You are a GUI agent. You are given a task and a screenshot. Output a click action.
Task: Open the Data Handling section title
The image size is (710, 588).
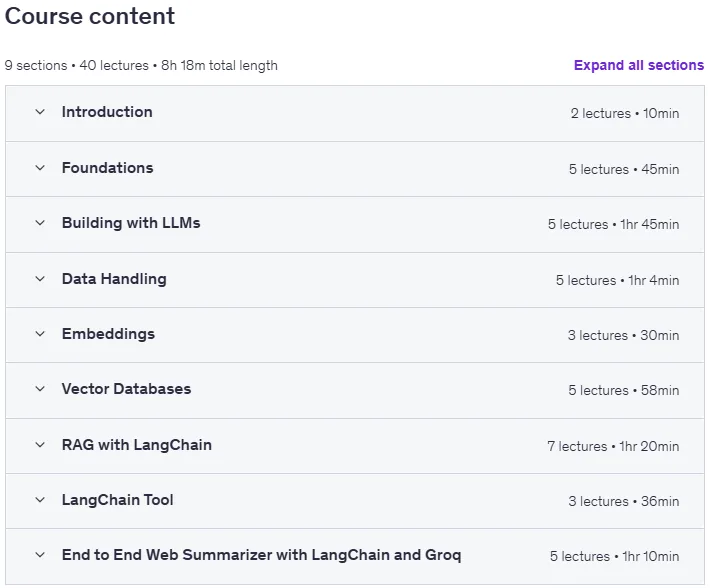(x=114, y=279)
